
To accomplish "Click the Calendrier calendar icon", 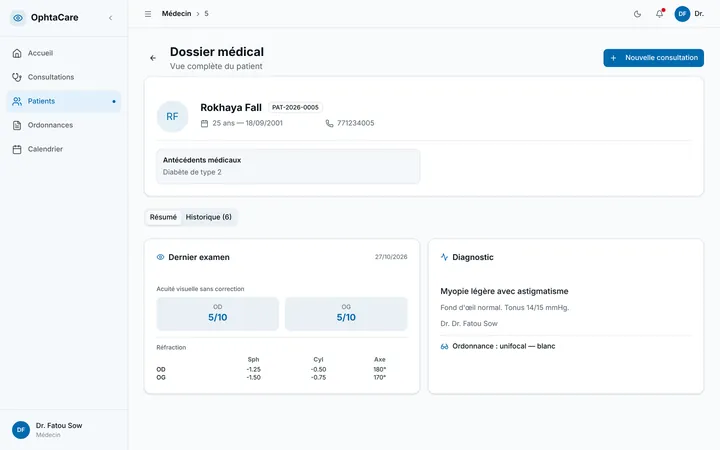I will pyautogui.click(x=17, y=149).
